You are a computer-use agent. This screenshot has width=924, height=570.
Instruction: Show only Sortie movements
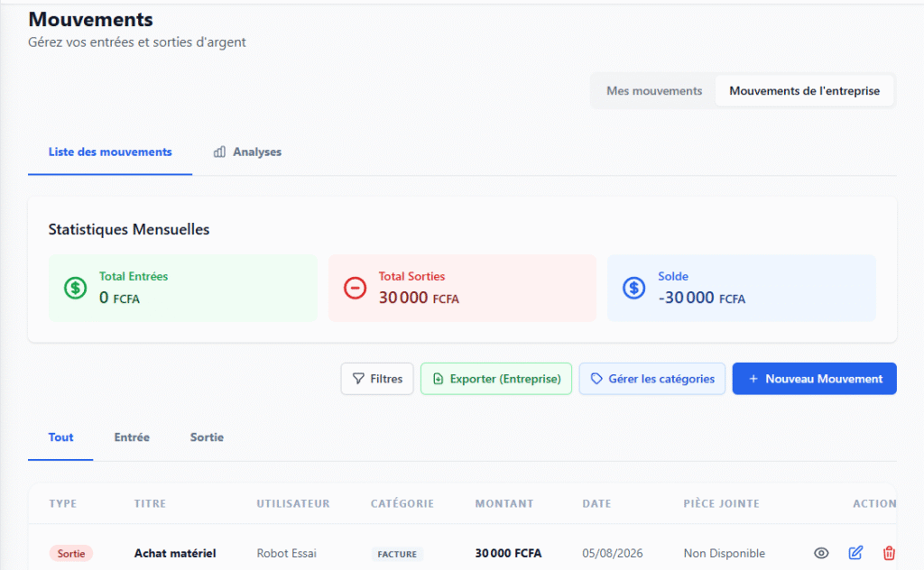(x=207, y=437)
